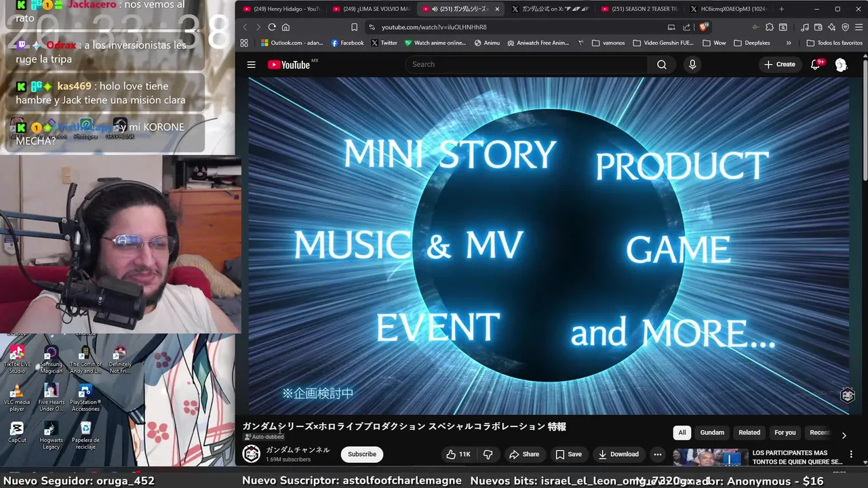
Task: Start voice search with the microphone icon
Action: (x=692, y=64)
